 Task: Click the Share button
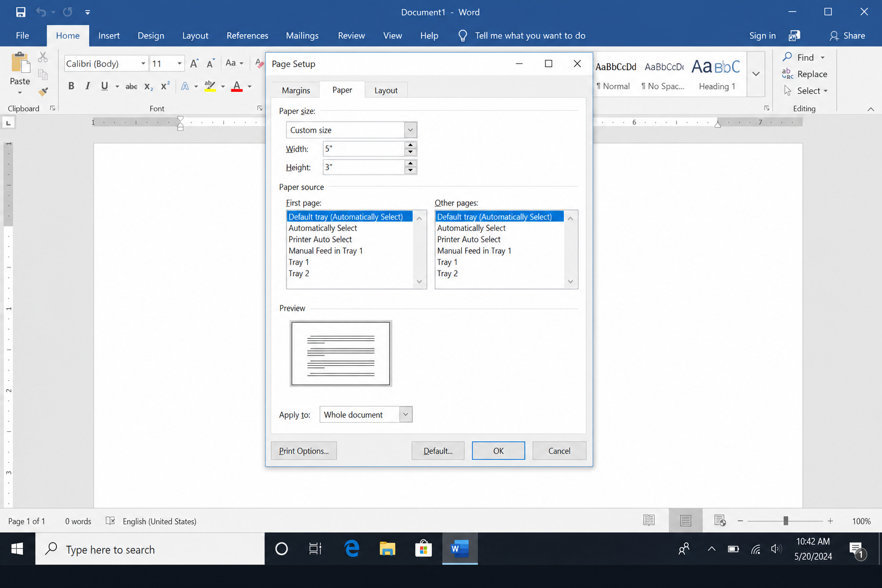[x=847, y=36]
